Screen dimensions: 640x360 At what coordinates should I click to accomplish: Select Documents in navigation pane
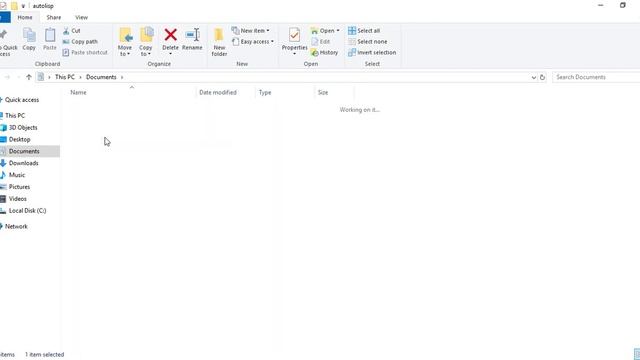[24, 151]
